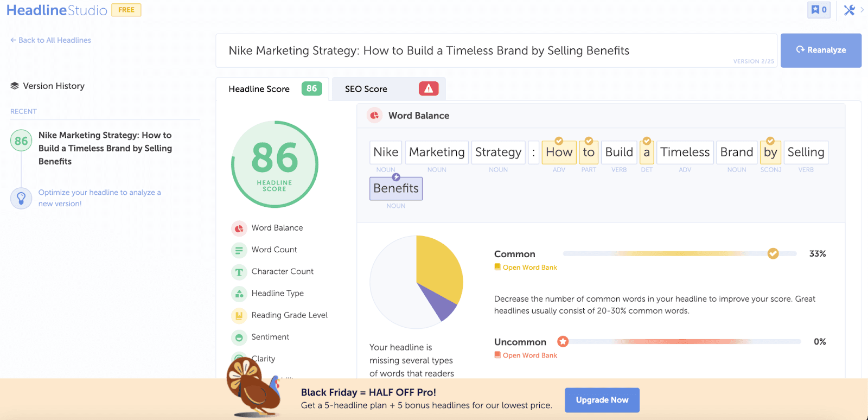The height and width of the screenshot is (420, 868).
Task: Click the word chip Strategy
Action: click(x=498, y=152)
